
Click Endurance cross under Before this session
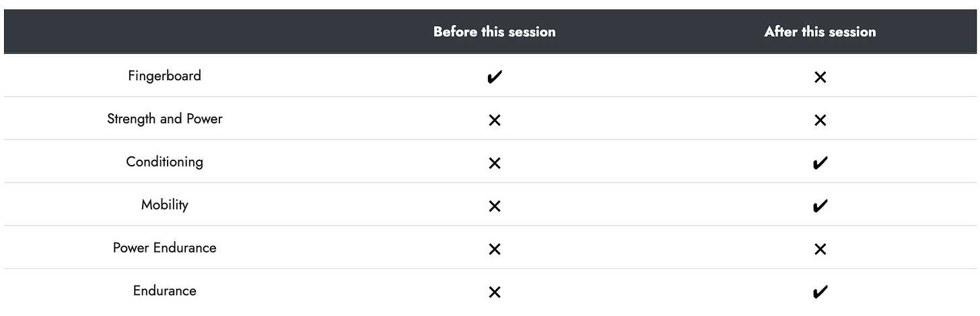coord(494,292)
